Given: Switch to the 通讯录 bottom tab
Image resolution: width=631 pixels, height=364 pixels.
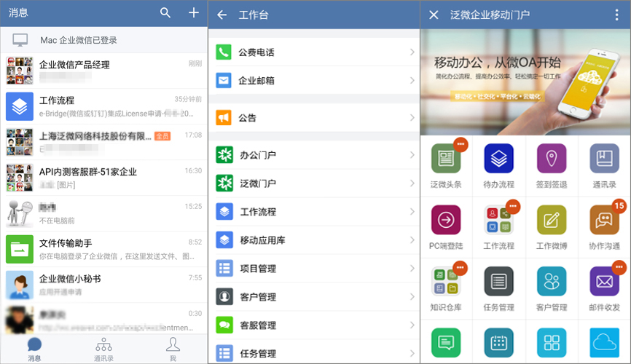Looking at the screenshot, I should pos(103,349).
